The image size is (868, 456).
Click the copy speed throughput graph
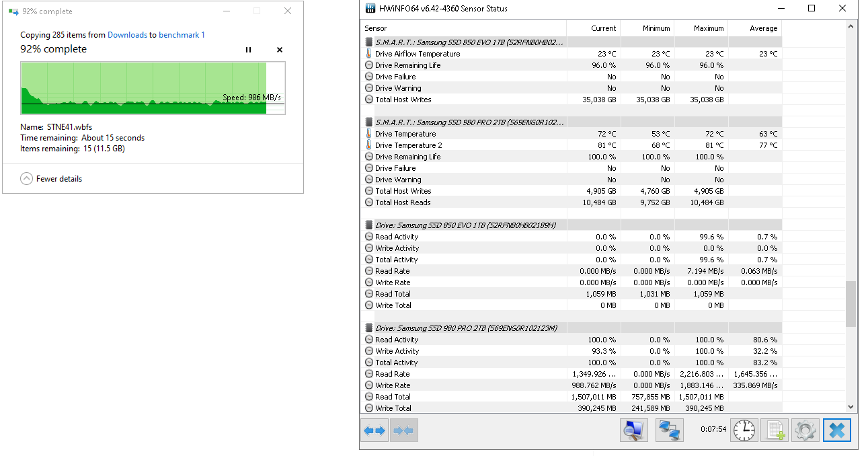(x=153, y=88)
